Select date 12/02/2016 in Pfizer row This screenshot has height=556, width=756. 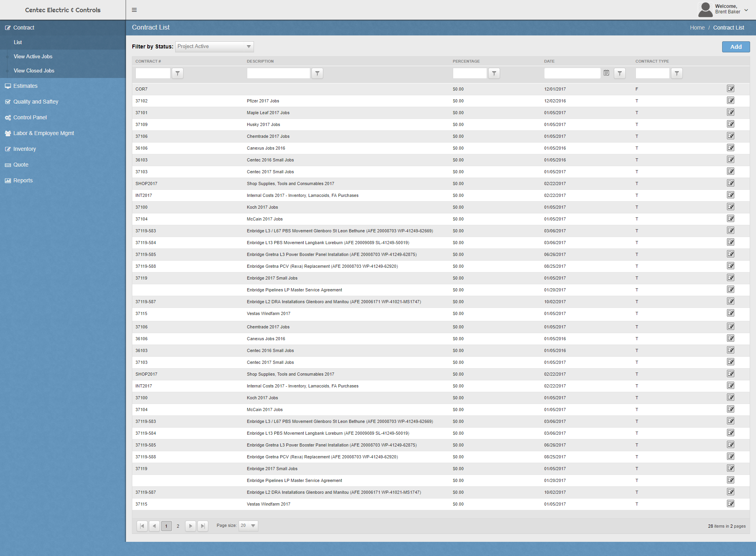[x=555, y=101]
